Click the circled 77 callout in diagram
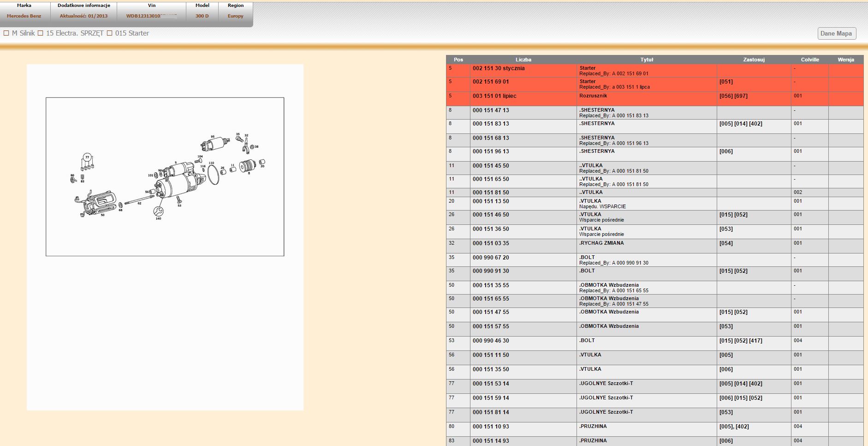Image resolution: width=868 pixels, height=446 pixels. coord(87,157)
